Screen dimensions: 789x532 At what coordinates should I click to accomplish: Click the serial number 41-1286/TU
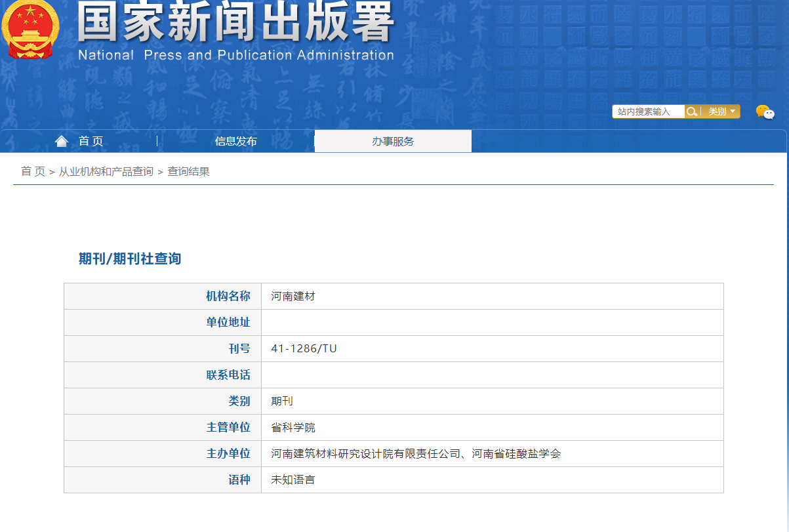tap(304, 349)
